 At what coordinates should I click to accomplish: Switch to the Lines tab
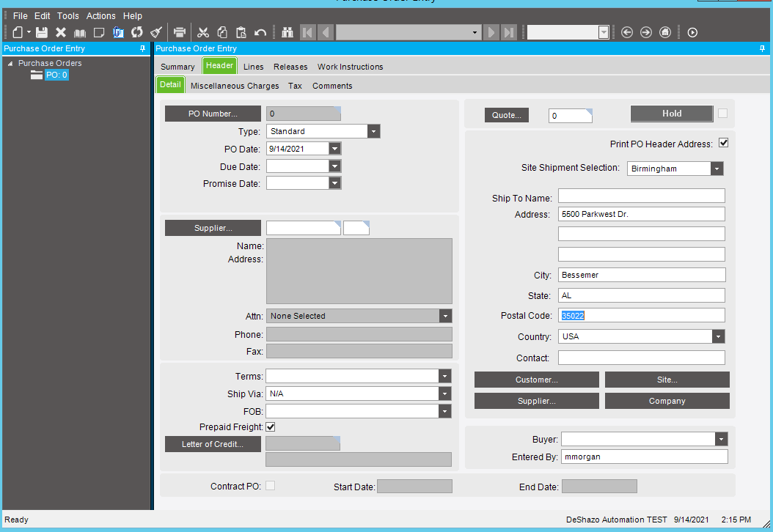pos(254,67)
